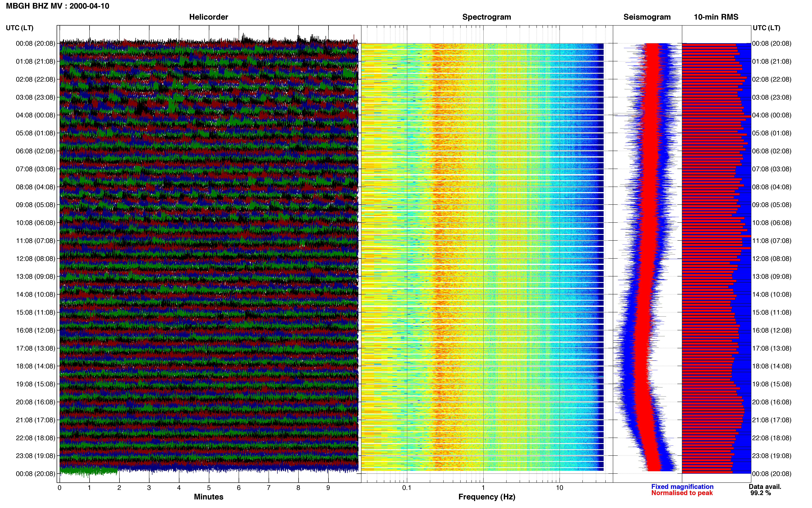Click left time label '11:08 (07:08)'
Screen dimensions: 812x508
tap(35, 240)
